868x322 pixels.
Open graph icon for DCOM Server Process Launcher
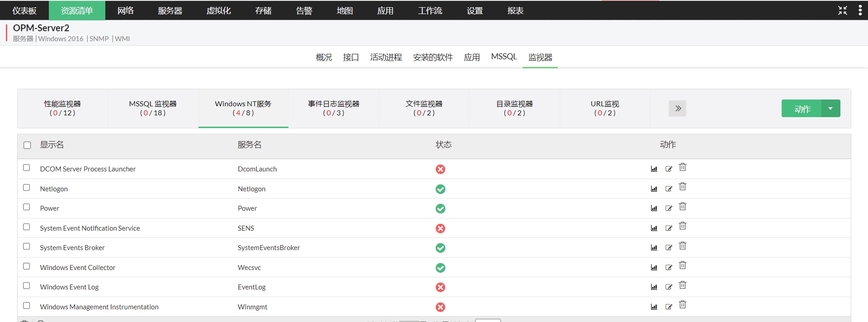point(654,169)
